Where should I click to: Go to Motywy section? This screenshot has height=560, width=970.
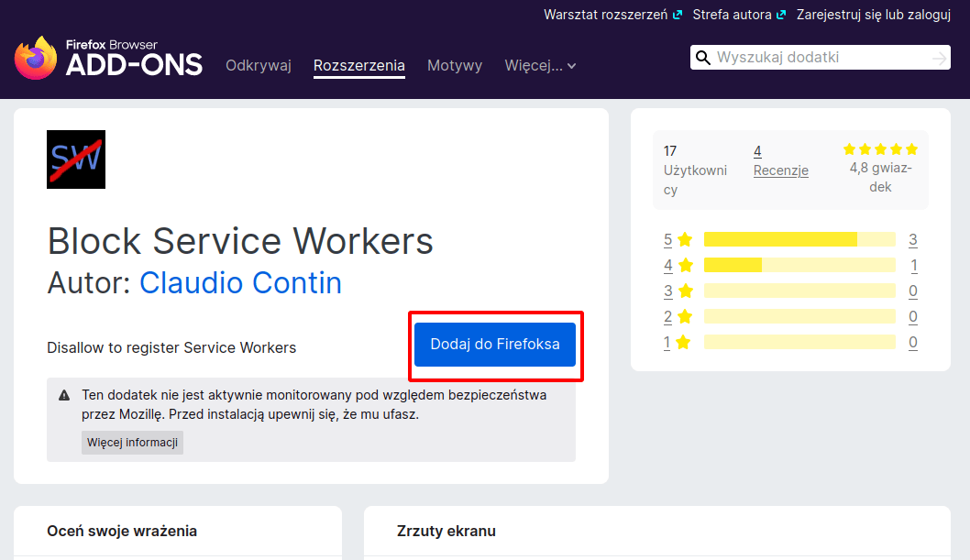[455, 65]
